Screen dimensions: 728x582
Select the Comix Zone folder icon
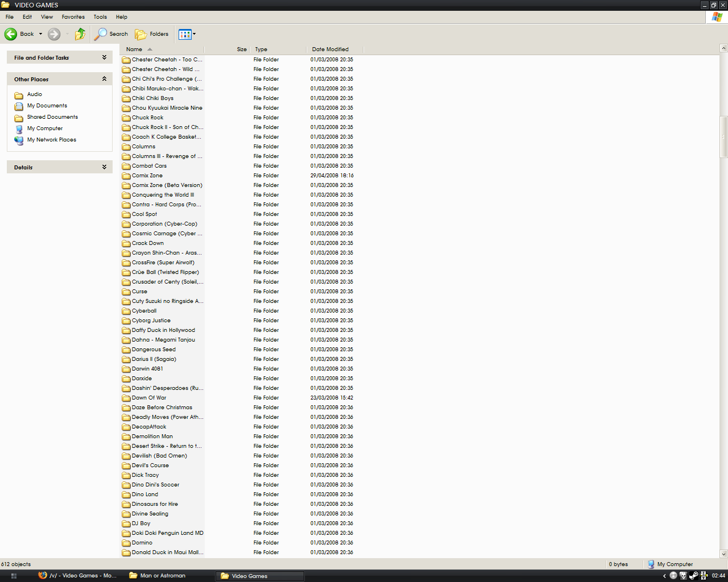pos(126,176)
